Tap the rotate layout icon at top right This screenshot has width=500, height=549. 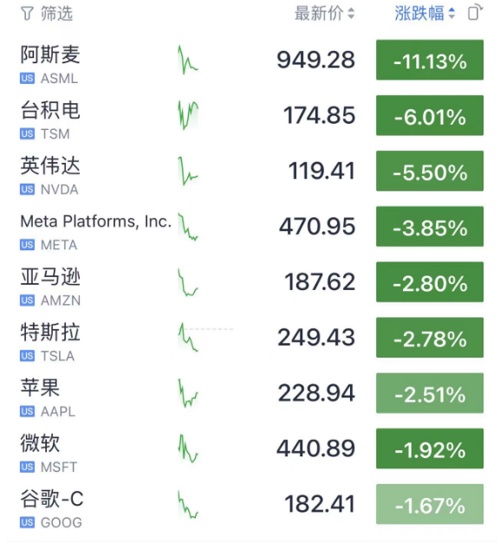(475, 13)
